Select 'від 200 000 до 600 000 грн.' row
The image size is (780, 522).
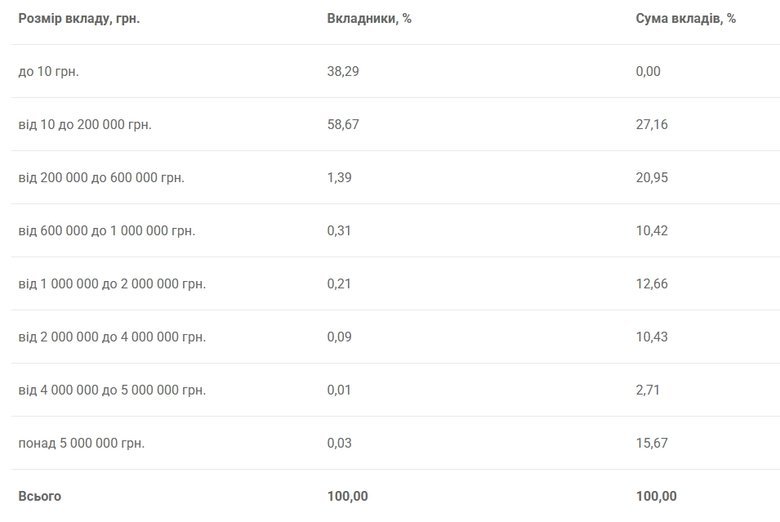coord(102,178)
